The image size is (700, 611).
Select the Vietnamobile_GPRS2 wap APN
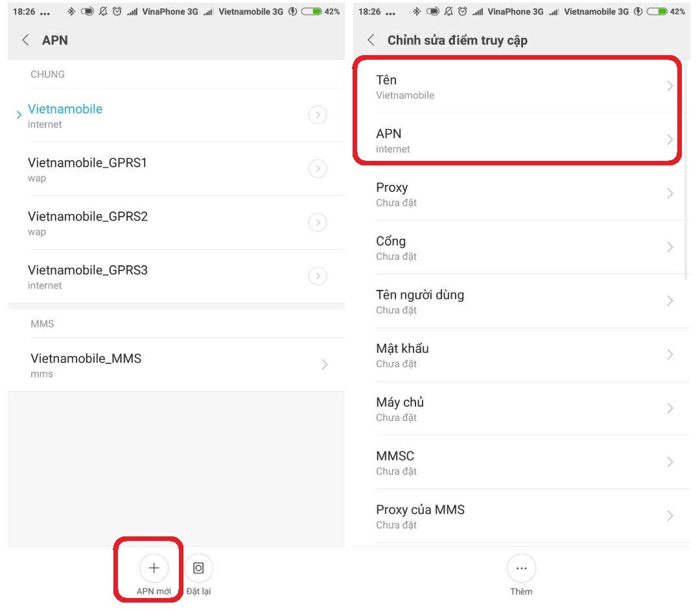[x=176, y=222]
